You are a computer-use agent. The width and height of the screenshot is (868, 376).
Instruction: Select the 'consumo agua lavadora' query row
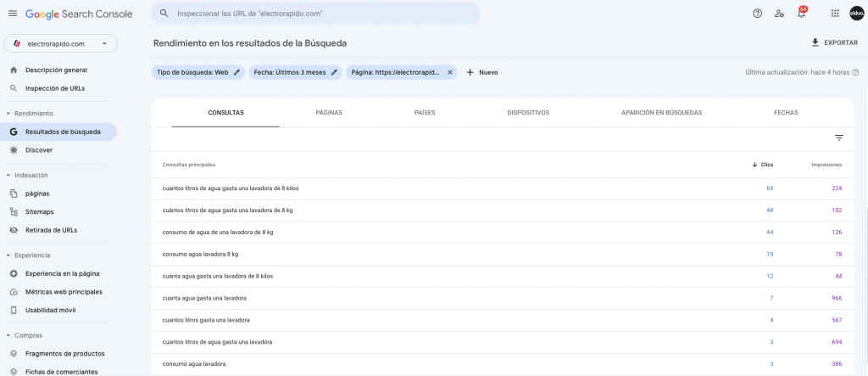[504, 364]
